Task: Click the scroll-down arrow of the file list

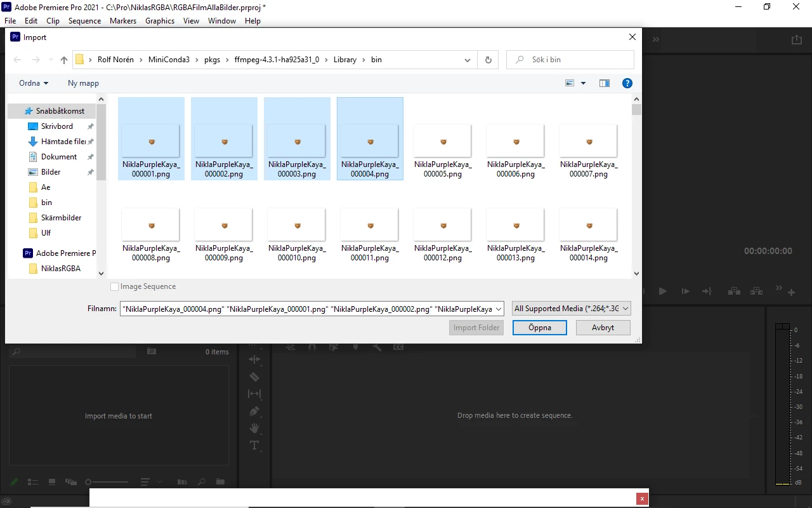Action: click(x=636, y=274)
